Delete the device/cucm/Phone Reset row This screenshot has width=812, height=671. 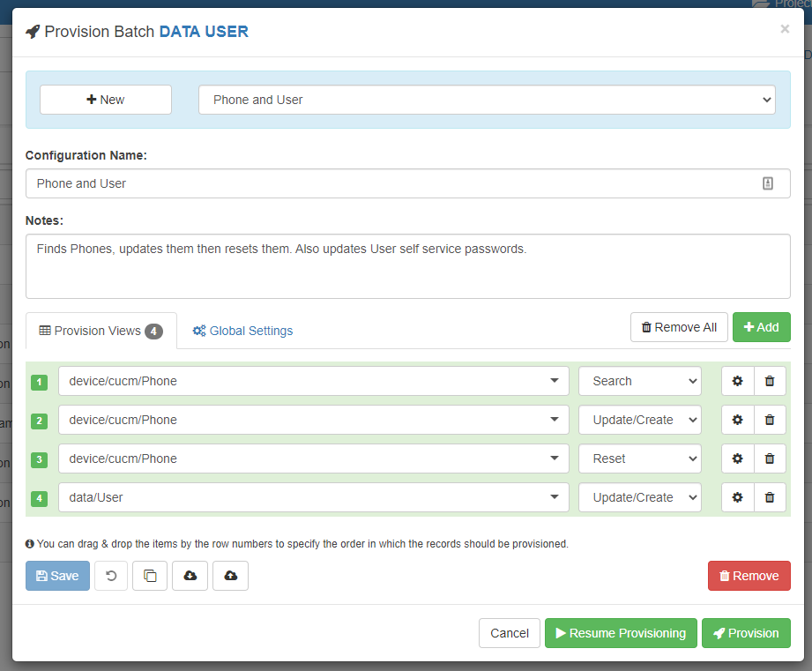pyautogui.click(x=769, y=459)
